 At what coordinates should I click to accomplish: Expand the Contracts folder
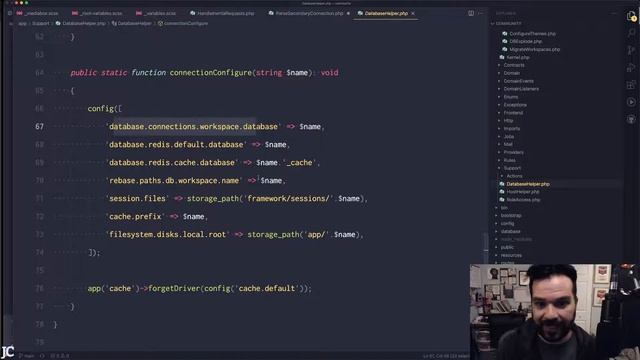(514, 65)
